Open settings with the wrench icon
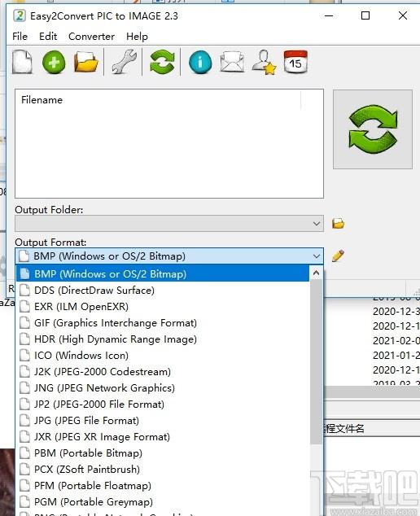Image resolution: width=420 pixels, height=516 pixels. point(124,62)
